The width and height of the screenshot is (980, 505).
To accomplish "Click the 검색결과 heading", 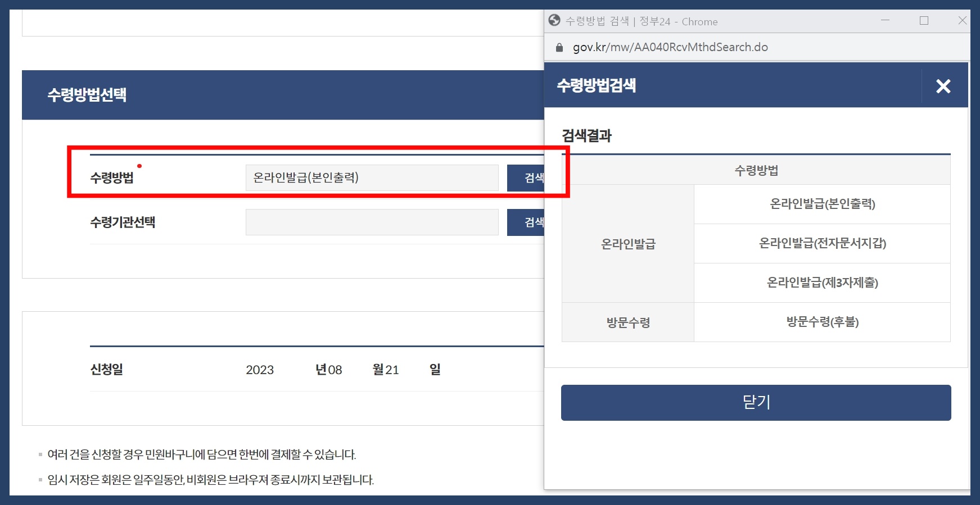I will tap(586, 135).
